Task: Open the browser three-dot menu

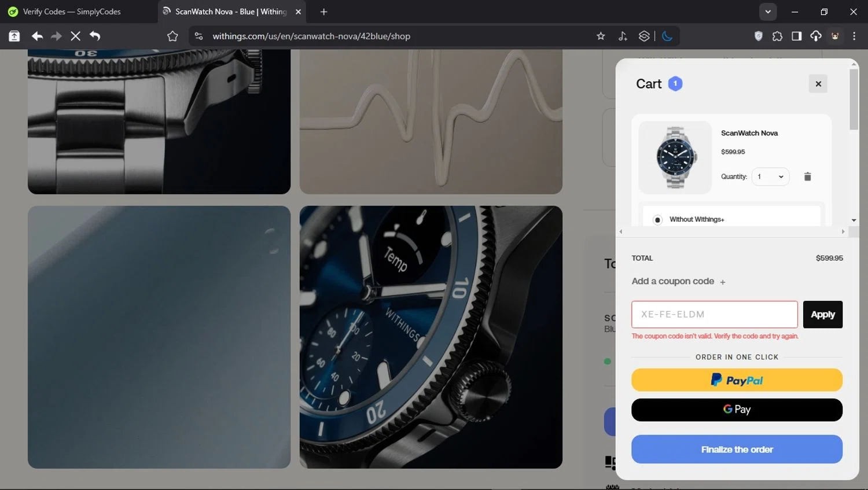Action: [x=854, y=36]
